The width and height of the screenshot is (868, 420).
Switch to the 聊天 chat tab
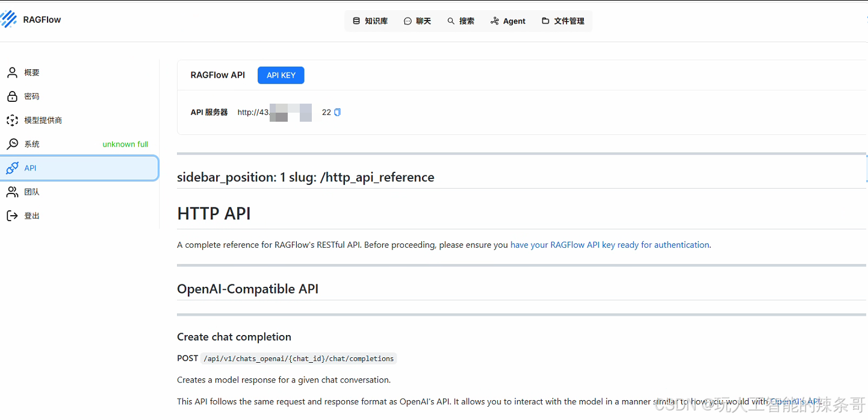[x=418, y=21]
